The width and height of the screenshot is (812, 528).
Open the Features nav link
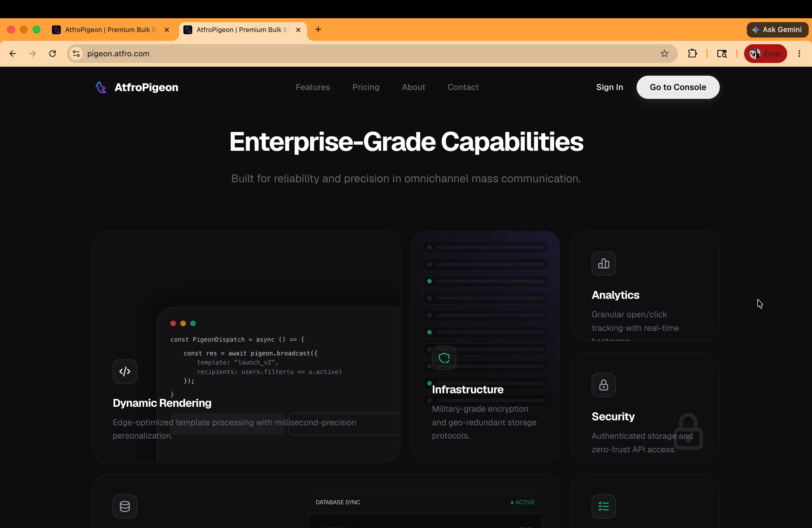click(313, 87)
